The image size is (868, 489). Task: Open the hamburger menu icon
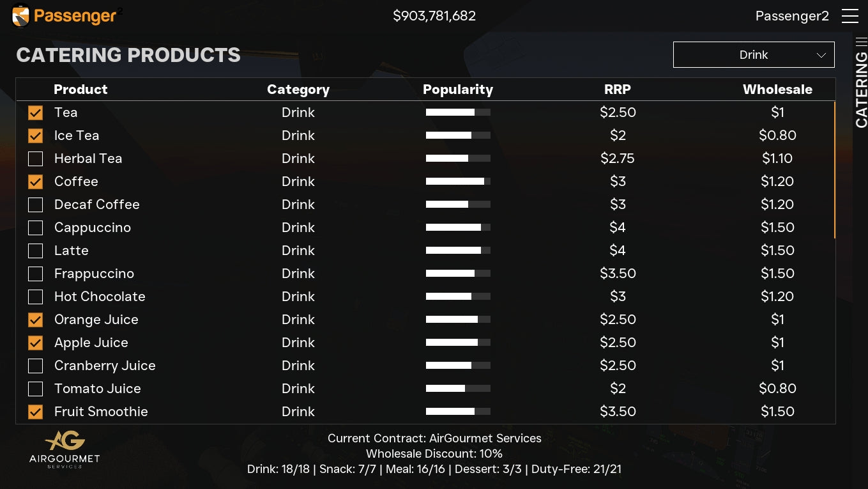coord(849,16)
